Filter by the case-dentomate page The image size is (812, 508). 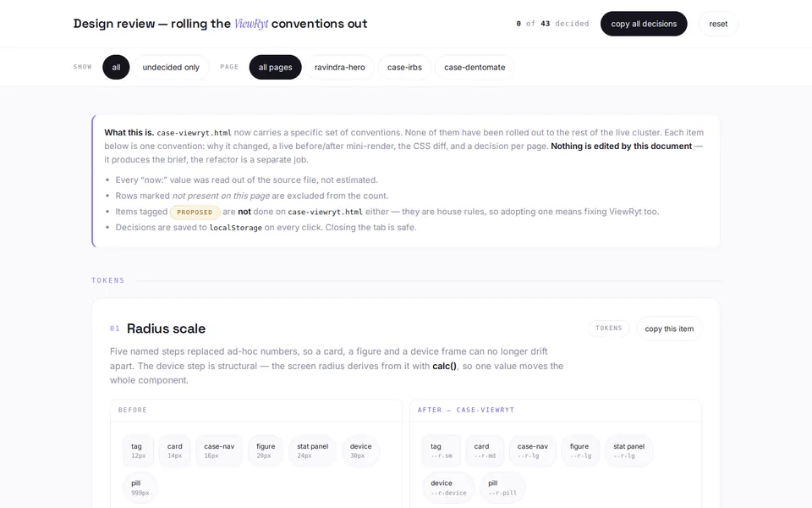[475, 68]
